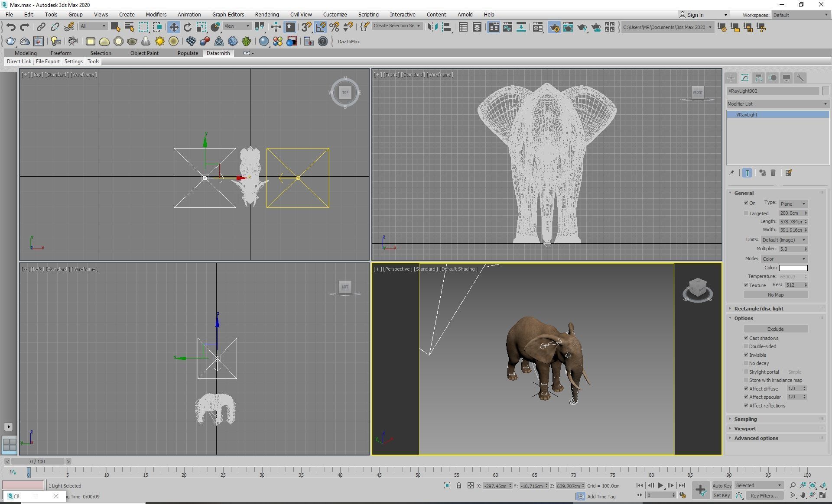The height and width of the screenshot is (504, 832).
Task: Select the Select Object tool icon
Action: click(x=115, y=27)
